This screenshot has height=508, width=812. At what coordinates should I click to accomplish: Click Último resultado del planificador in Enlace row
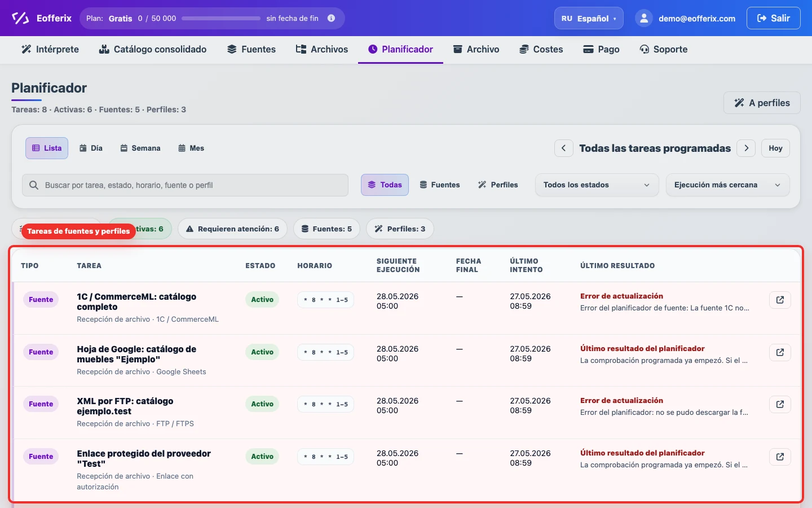coord(642,453)
